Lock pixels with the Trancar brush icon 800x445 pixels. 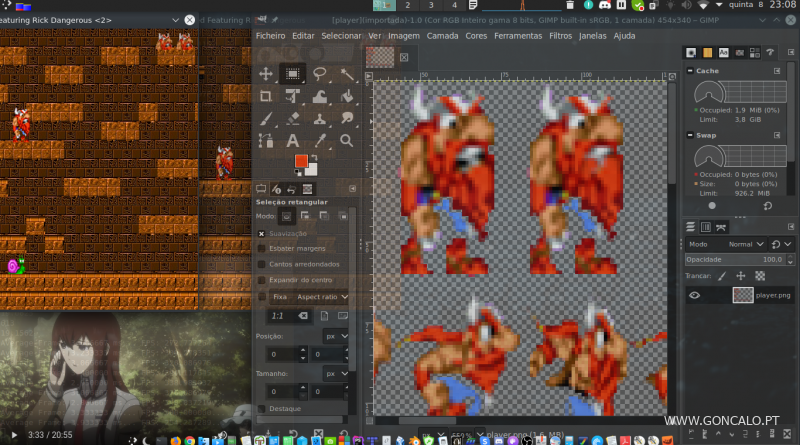pyautogui.click(x=722, y=276)
